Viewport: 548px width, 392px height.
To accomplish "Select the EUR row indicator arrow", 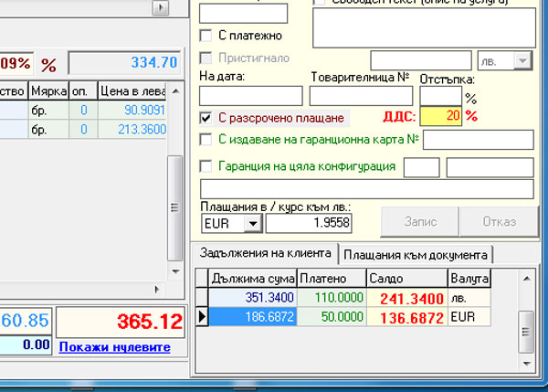I will 203,316.
